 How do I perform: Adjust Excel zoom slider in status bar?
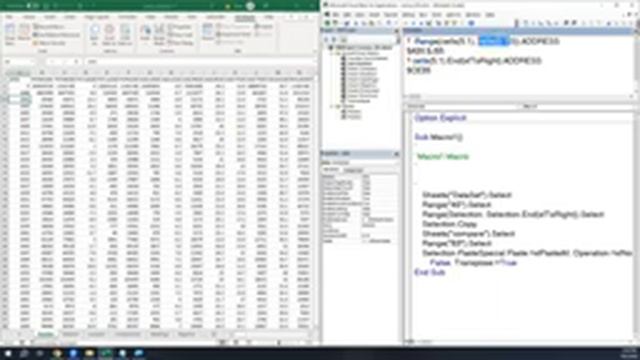[x=279, y=342]
